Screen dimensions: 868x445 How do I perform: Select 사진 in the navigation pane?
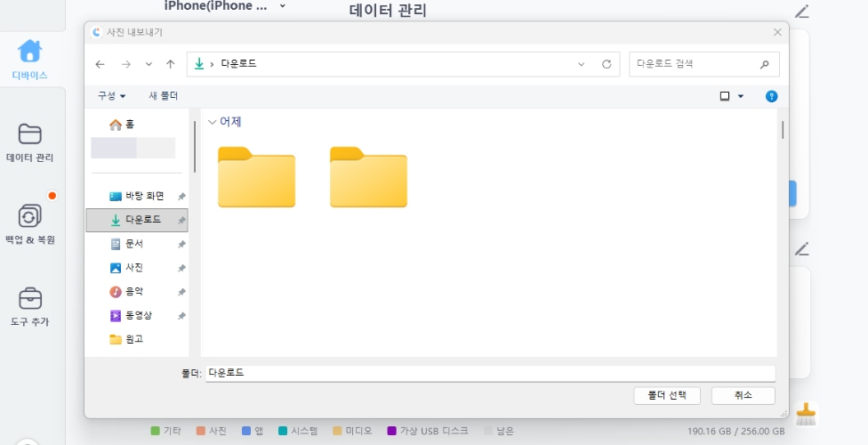[x=127, y=268]
